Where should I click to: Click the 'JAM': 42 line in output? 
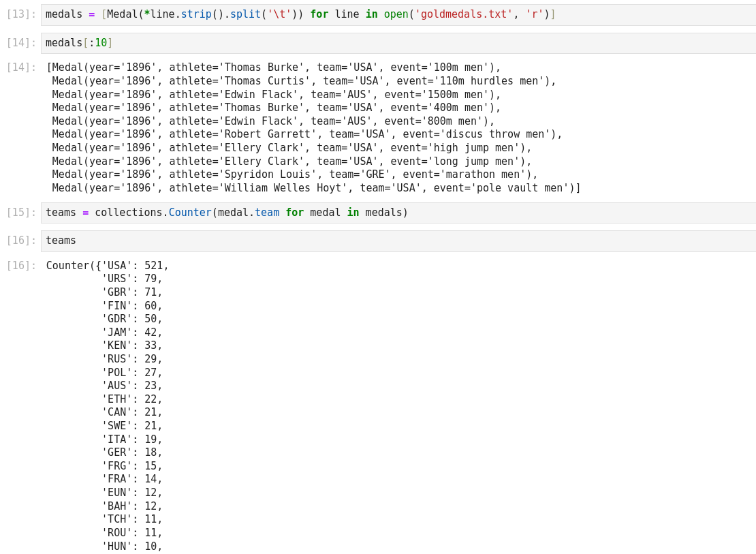pos(132,333)
